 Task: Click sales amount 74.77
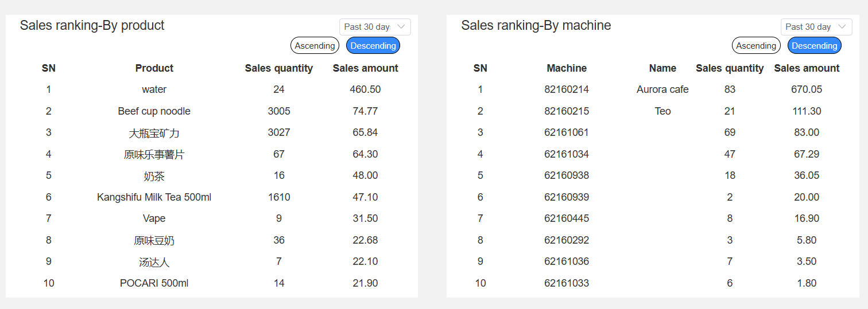point(365,111)
